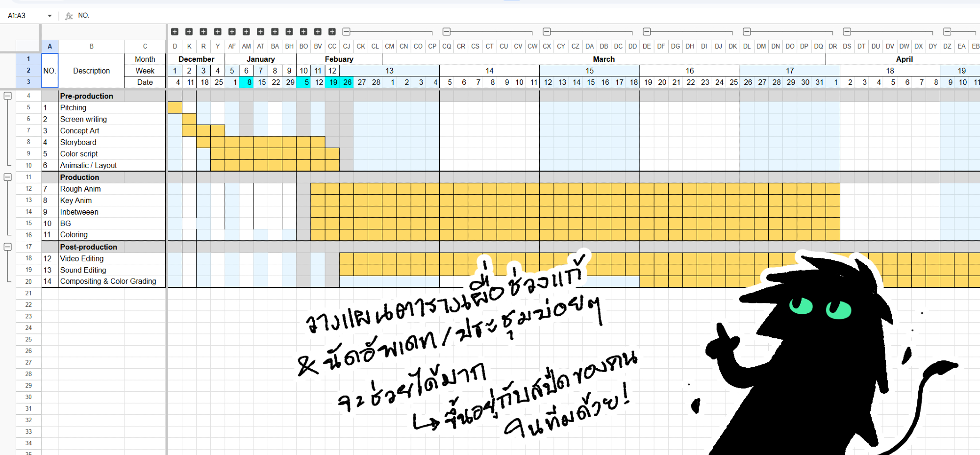Expand the collapsed column group above column D
Screen dimensions: 980x455
(x=175, y=32)
